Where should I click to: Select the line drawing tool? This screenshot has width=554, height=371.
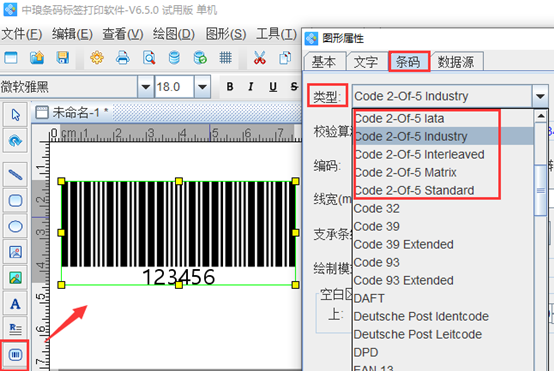point(15,175)
